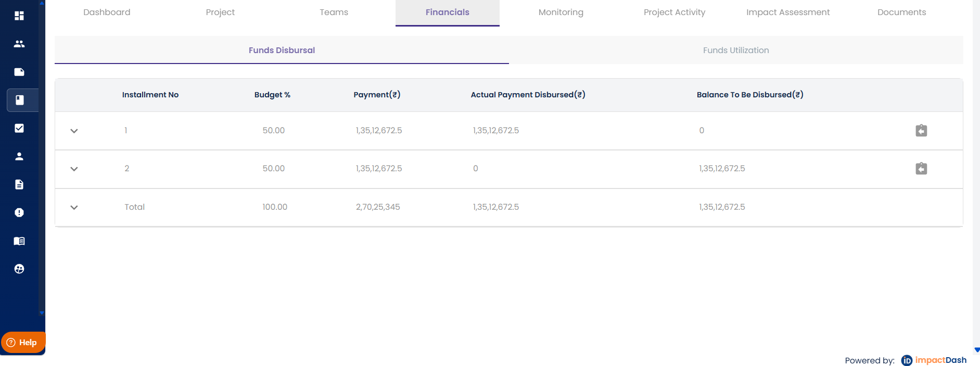Screen dimensions: 980x366
Task: Click the sidebar scroll down arrow
Action: click(x=42, y=313)
